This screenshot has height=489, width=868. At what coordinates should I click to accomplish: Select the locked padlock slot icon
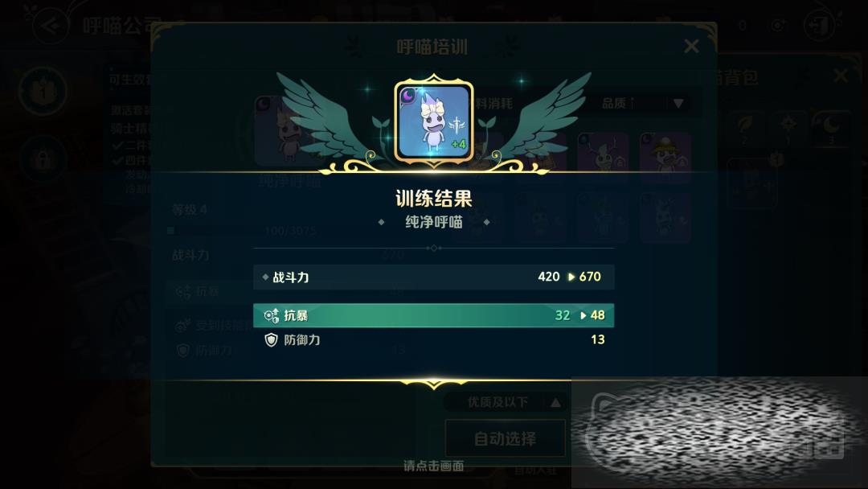[43, 159]
